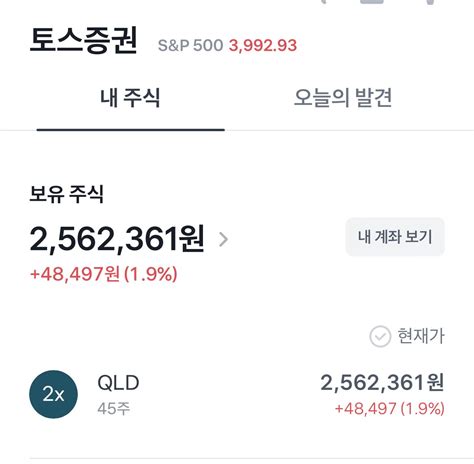Tap the (1.9%) return in QLD row
474x464 pixels.
(423, 408)
